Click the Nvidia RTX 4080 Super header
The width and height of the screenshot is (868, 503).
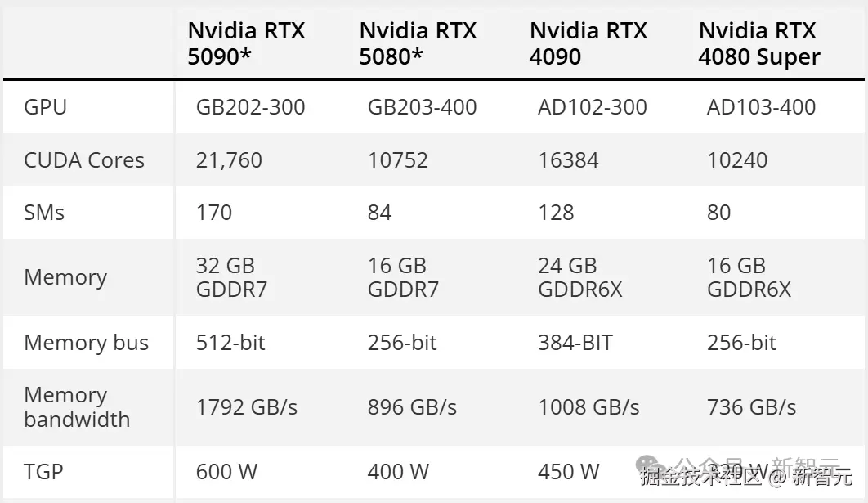758,43
